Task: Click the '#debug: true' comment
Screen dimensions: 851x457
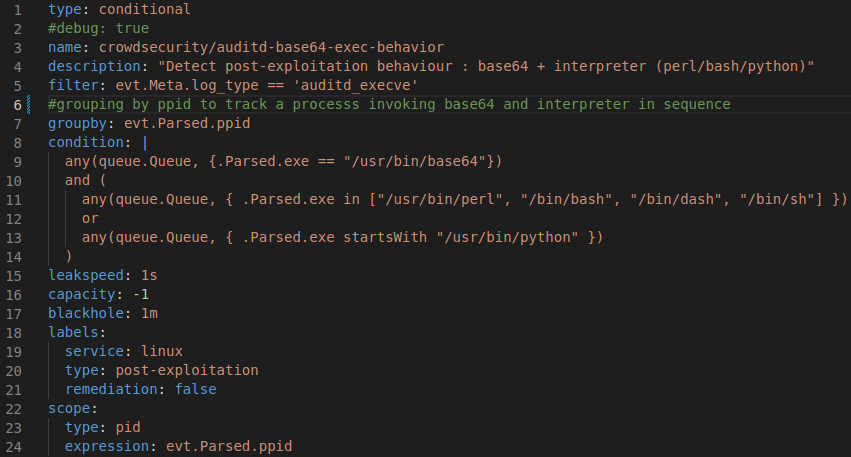Action: point(98,28)
